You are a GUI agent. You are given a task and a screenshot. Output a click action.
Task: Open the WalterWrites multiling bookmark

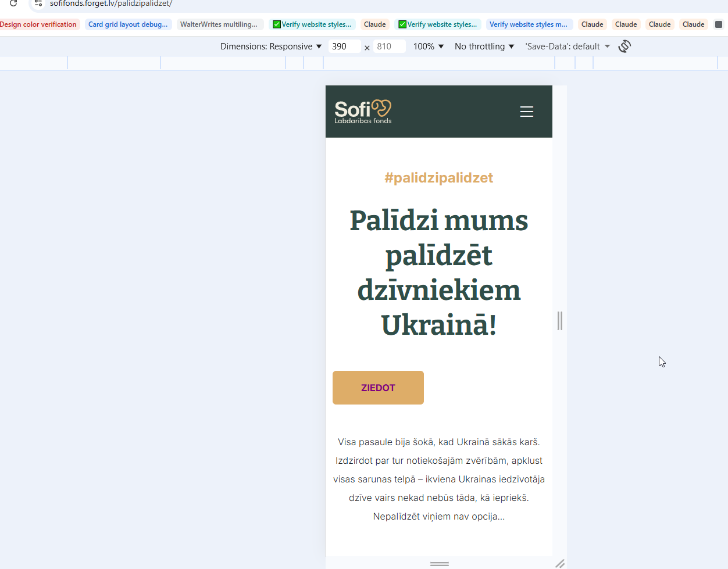[x=219, y=24]
